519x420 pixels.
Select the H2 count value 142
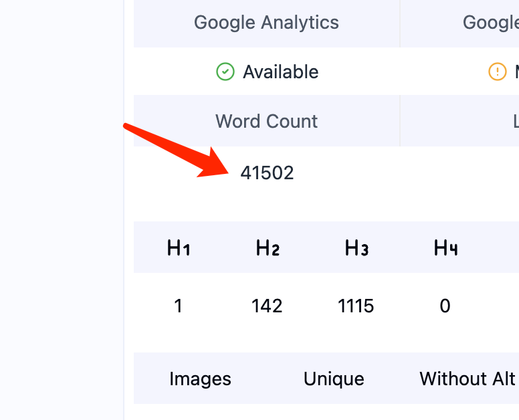pos(267,306)
